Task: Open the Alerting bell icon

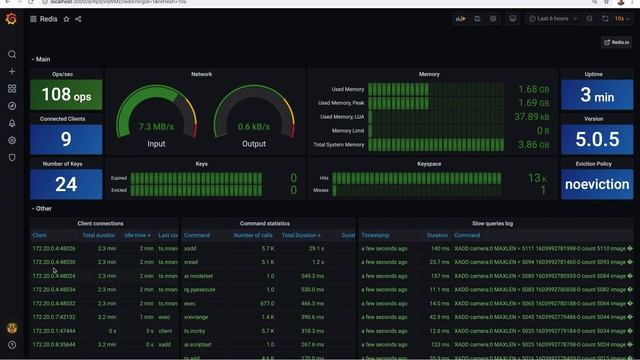Action: point(12,123)
